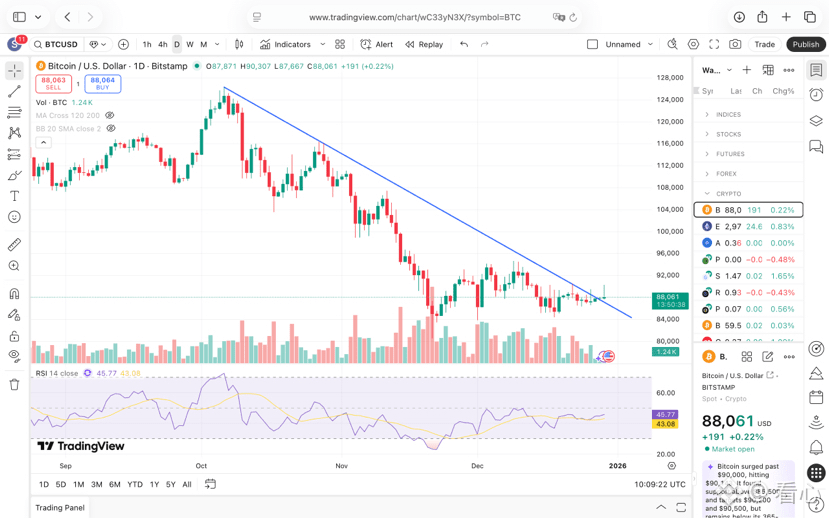Lock all drawing tools
This screenshot has width=829, height=518.
pos(14,336)
